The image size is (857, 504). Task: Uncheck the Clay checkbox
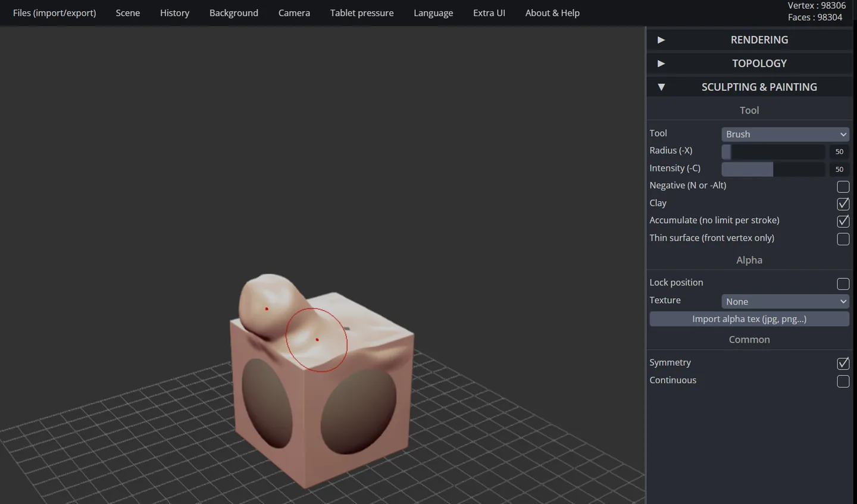(843, 204)
